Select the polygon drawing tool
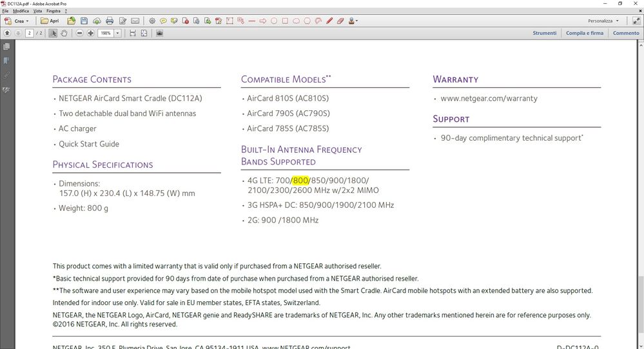 pyautogui.click(x=307, y=21)
